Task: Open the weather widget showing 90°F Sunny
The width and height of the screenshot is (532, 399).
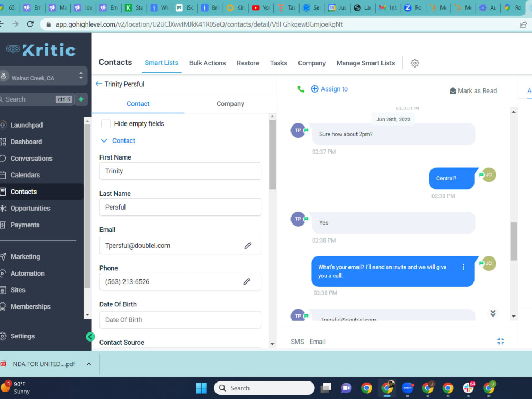Action: (15, 387)
